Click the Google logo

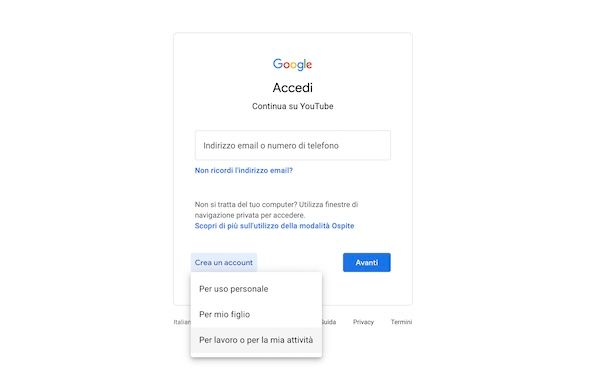tap(292, 64)
